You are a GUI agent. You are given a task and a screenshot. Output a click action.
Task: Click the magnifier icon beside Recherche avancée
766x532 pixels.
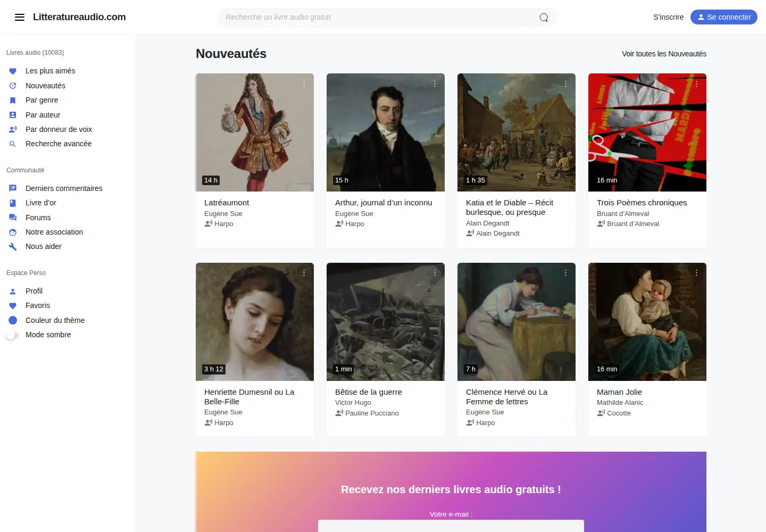pos(13,144)
